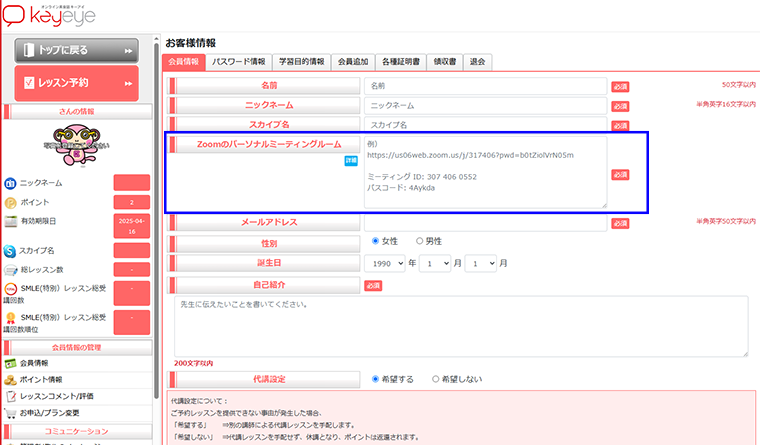Screen dimensions: 760x445
Task: Click the さんの情報 section header
Action: [78, 112]
